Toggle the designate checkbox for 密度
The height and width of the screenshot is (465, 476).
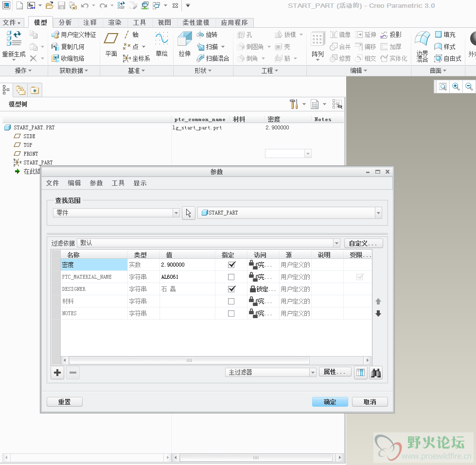click(231, 265)
